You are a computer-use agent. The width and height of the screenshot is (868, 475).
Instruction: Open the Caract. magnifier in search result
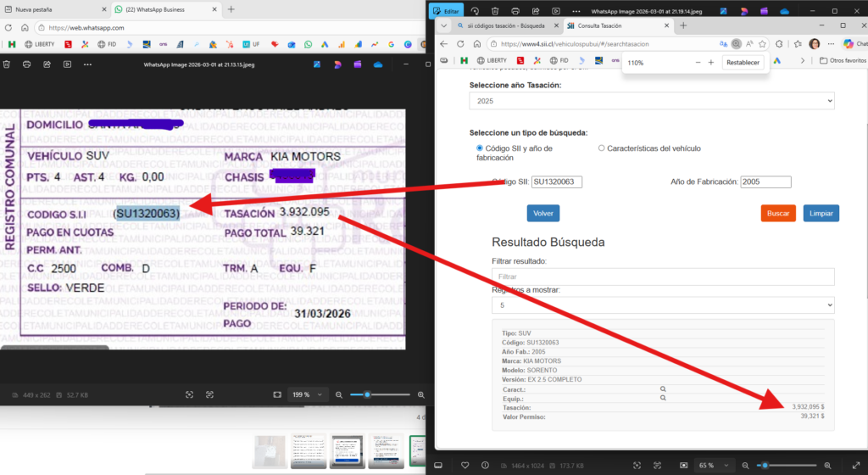pyautogui.click(x=663, y=389)
